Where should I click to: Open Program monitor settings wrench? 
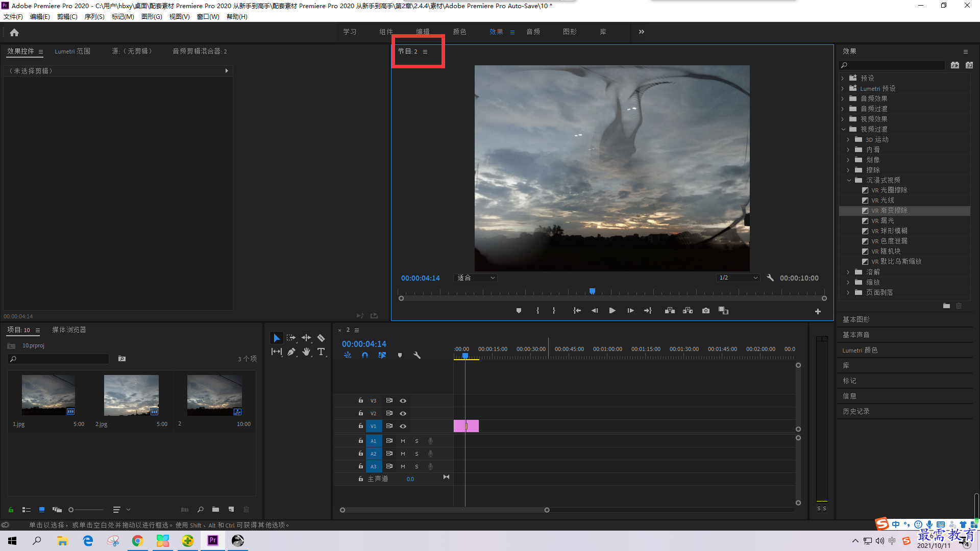[x=770, y=278]
